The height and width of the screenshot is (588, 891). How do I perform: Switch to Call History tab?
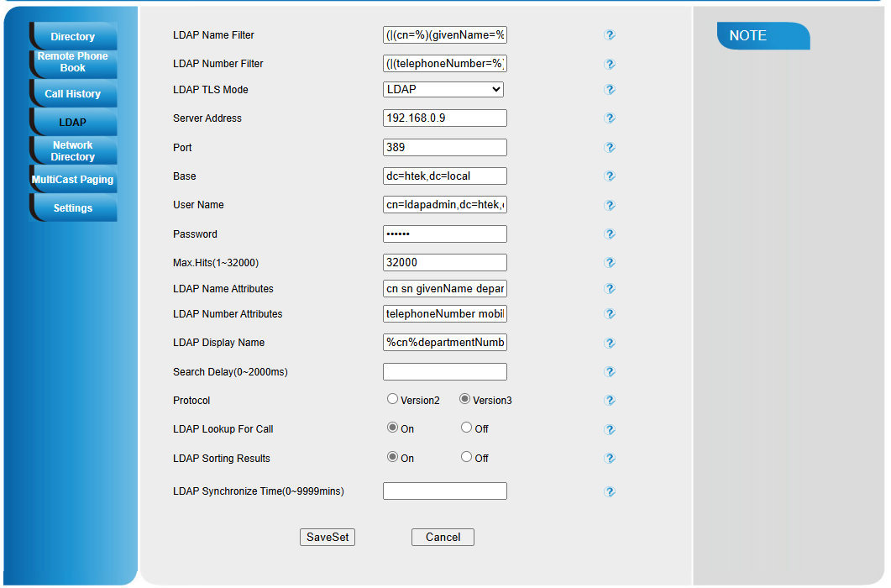coord(73,94)
